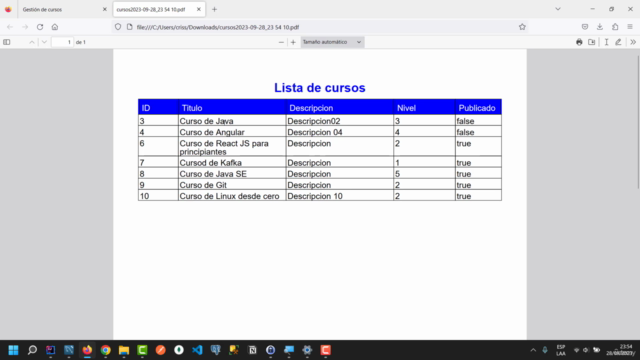Click the Curso de Java SE cell
The image size is (640, 360).
tap(232, 174)
